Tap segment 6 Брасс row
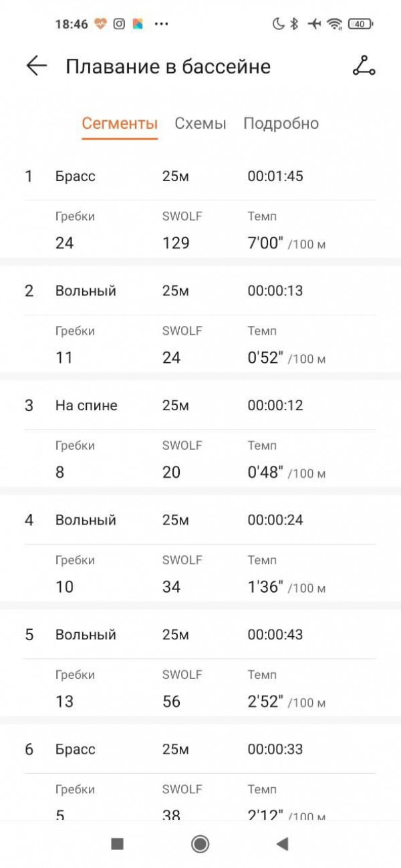The image size is (401, 868). coord(200,749)
